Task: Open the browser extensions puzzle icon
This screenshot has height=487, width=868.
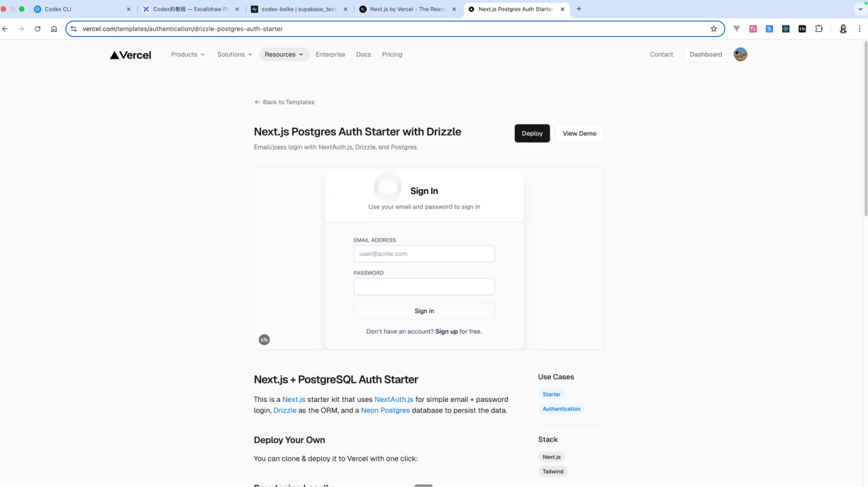Action: [818, 29]
